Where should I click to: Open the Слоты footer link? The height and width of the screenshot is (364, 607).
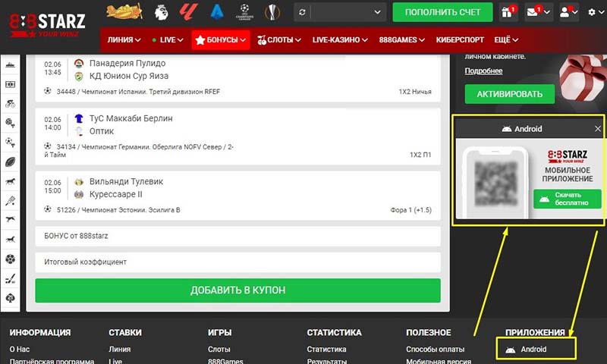[x=219, y=350]
